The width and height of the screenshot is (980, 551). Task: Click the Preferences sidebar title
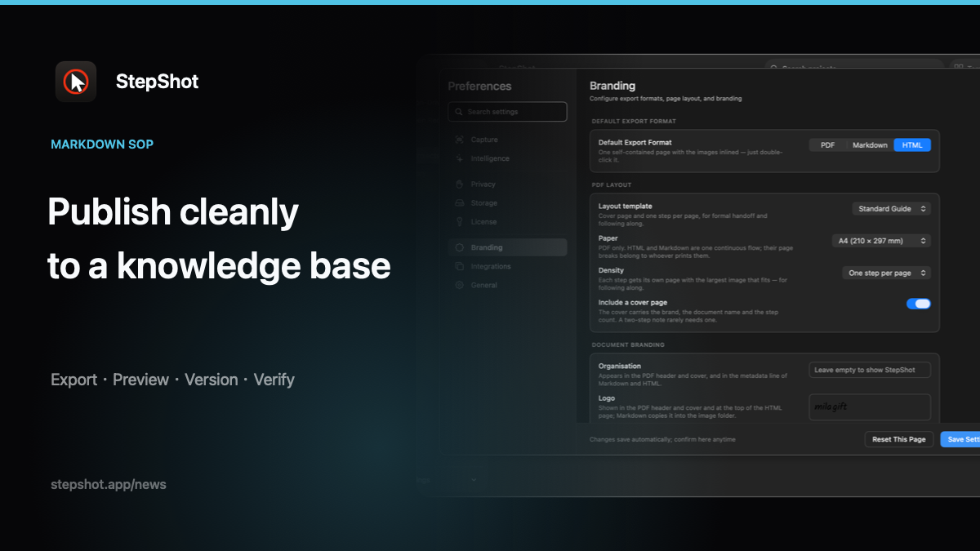point(479,86)
